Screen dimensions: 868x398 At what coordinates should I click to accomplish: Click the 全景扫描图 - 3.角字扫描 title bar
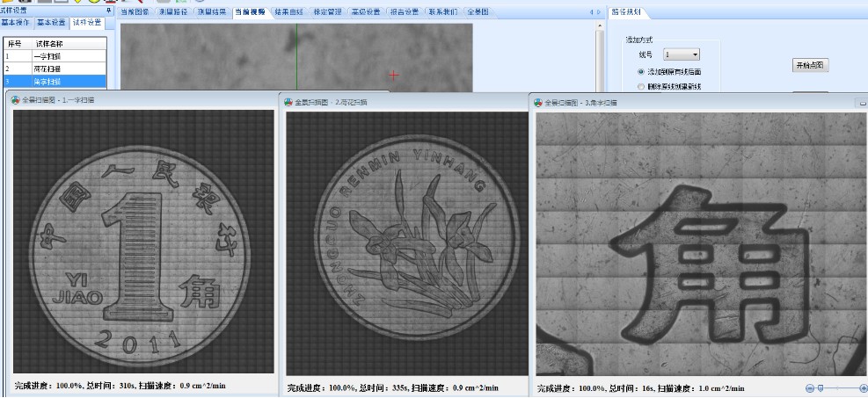(698, 103)
